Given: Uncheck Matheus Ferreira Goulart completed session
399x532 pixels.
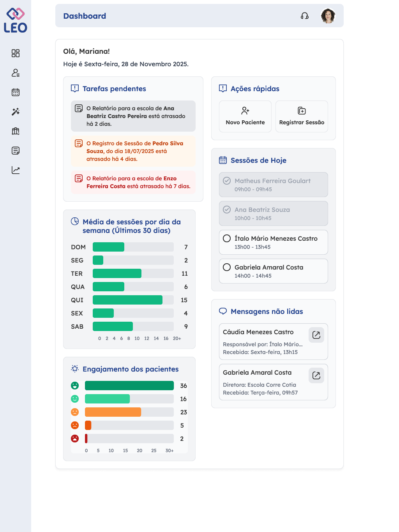Looking at the screenshot, I should 227,181.
